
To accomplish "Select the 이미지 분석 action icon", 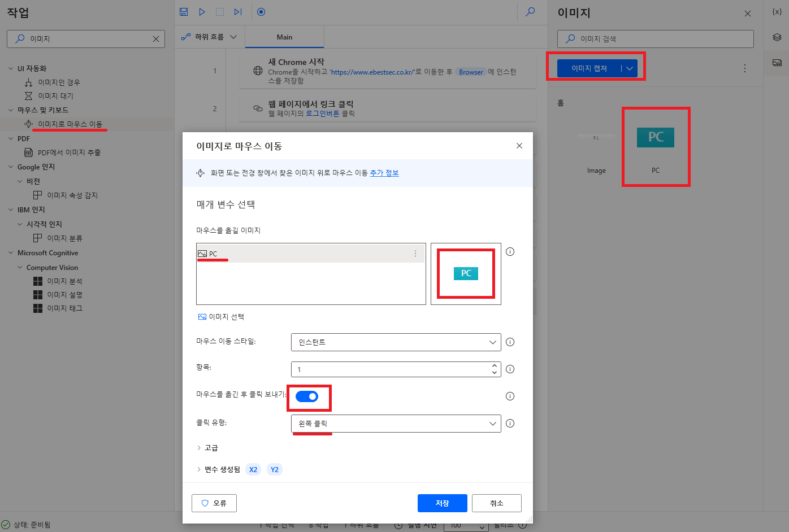I will tap(38, 281).
